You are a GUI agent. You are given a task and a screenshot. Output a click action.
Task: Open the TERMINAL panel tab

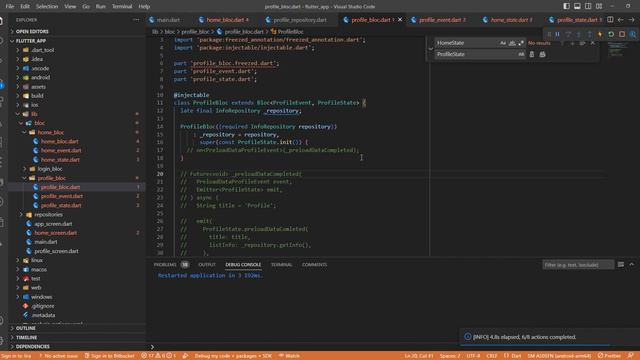click(x=281, y=264)
